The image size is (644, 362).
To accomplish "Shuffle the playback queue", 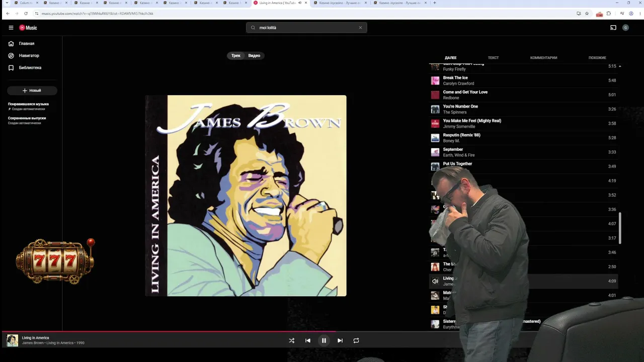I will [x=291, y=340].
